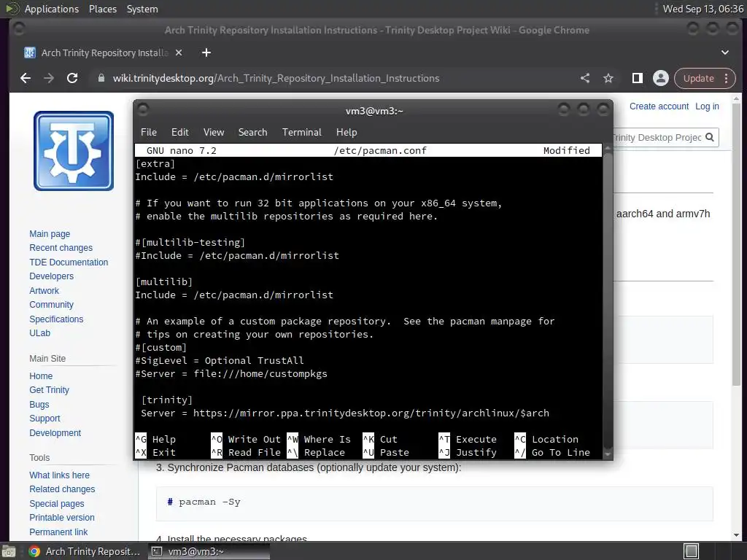Open the Community sidebar link

[52, 305]
